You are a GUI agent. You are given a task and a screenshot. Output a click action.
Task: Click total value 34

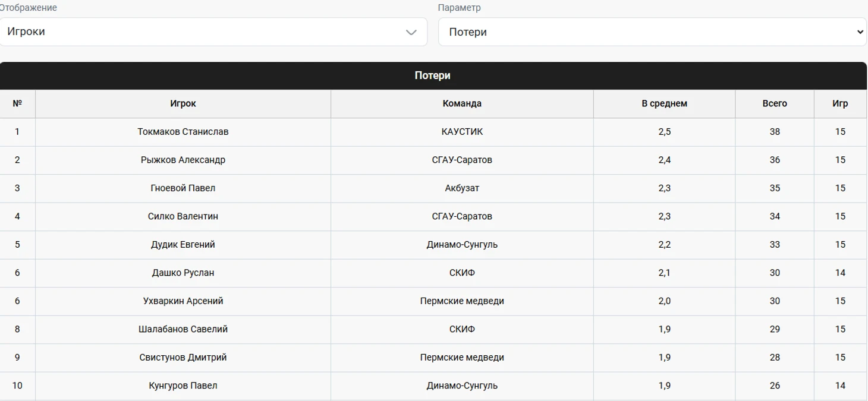pos(775,216)
